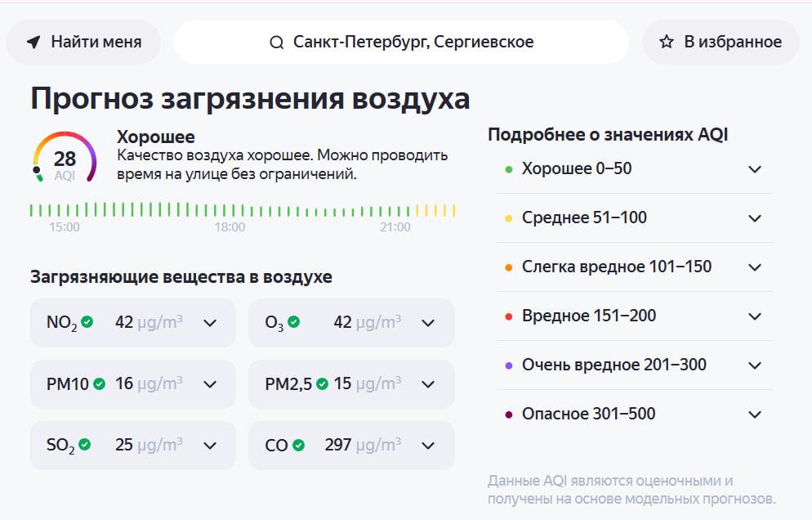Click green checkmark next to PM2,5
This screenshot has width=812, height=520.
[x=323, y=383]
